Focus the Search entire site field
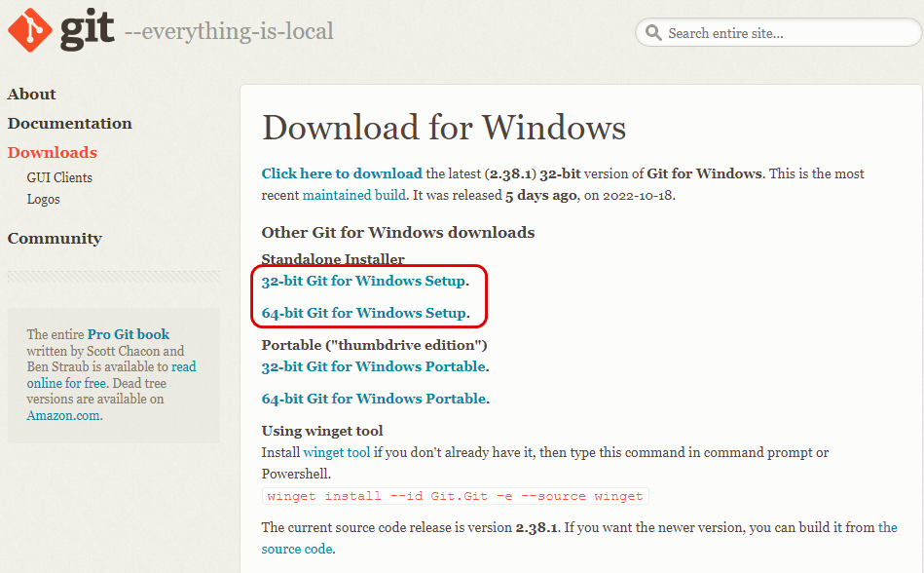The width and height of the screenshot is (924, 573). click(x=779, y=32)
